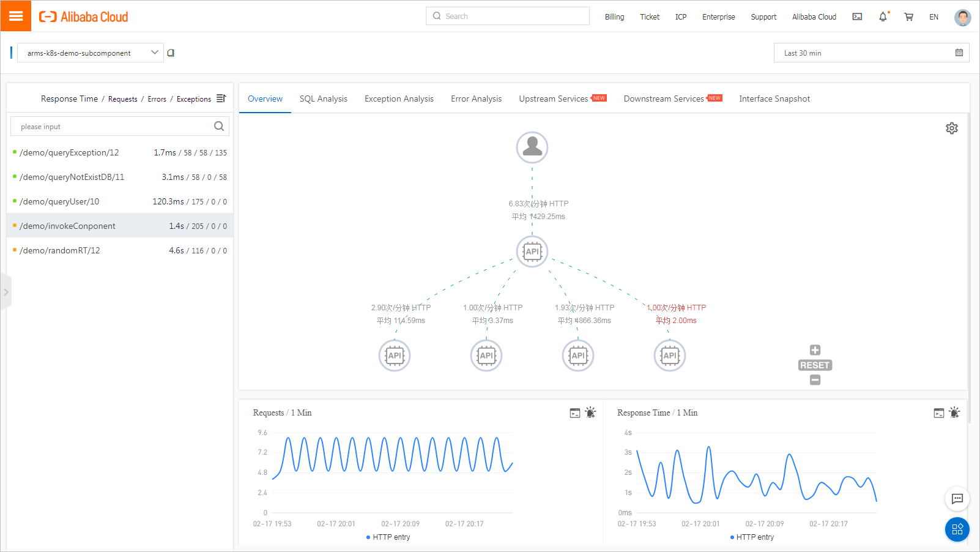Select the user node in topology
The image size is (980, 552).
pyautogui.click(x=532, y=147)
